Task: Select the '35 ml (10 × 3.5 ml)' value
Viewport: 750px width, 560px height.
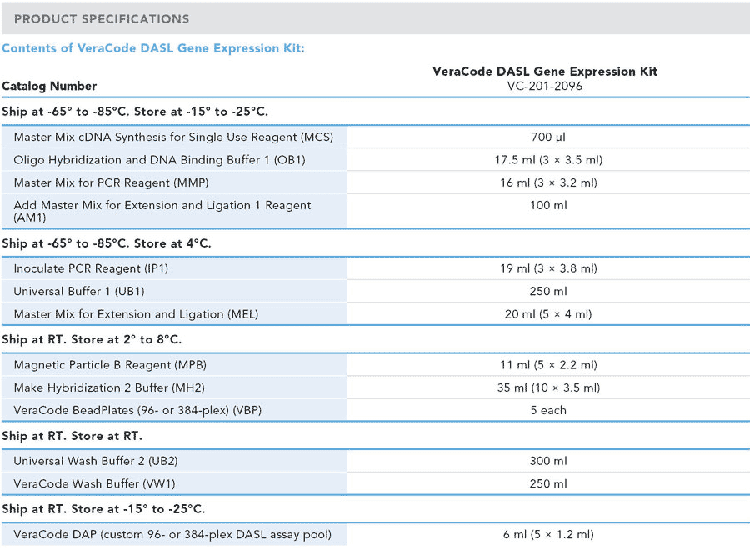Action: pyautogui.click(x=548, y=387)
